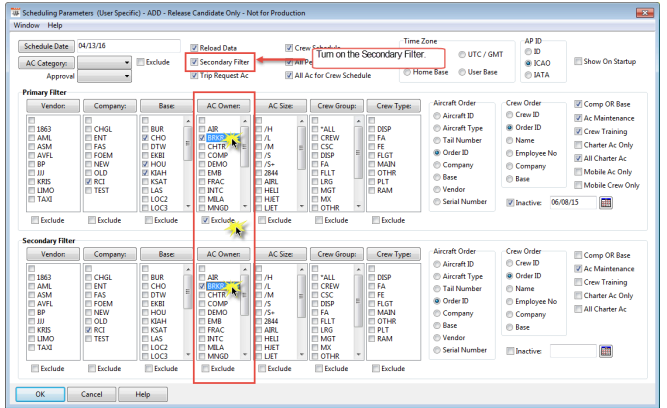
Task: Click the empty Secondary Inactive date field
Action: pos(573,351)
